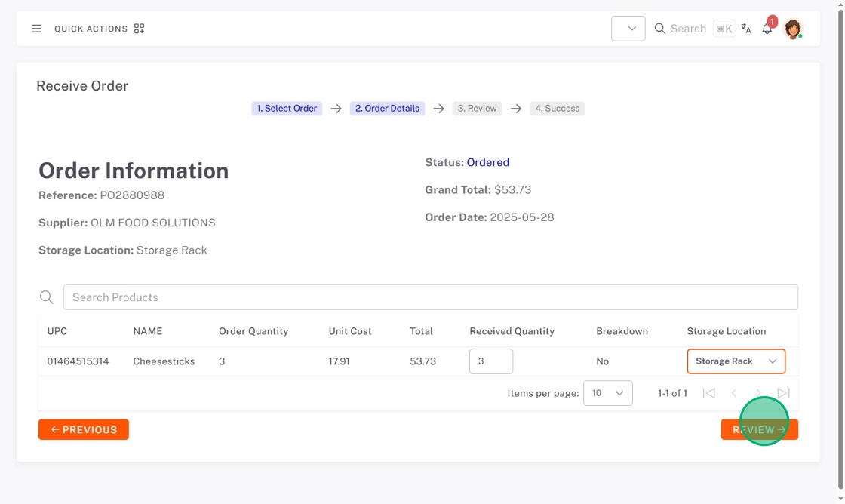Select the Order Details step
This screenshot has height=504, width=845.
coord(387,109)
